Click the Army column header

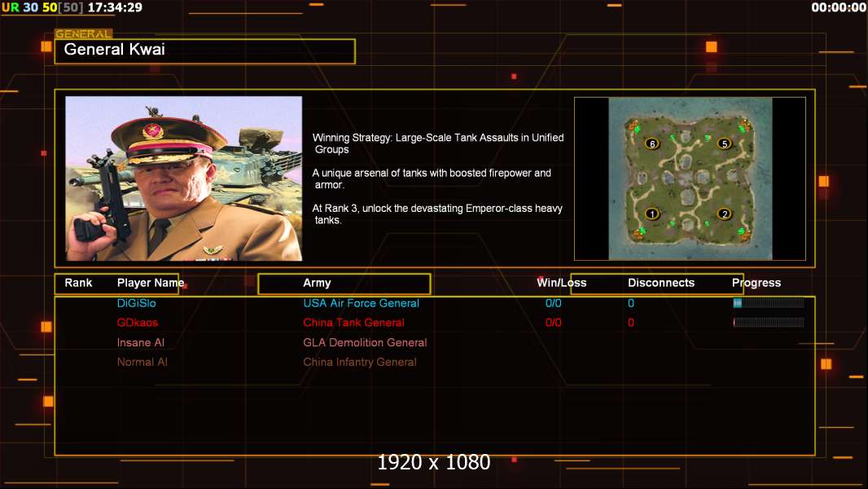tap(317, 283)
